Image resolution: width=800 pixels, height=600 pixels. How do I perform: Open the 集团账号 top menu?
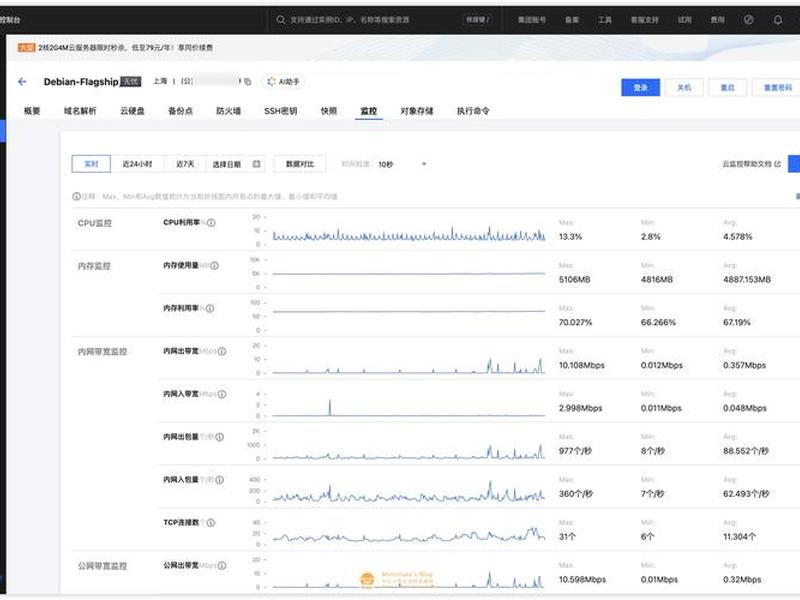pyautogui.click(x=532, y=20)
